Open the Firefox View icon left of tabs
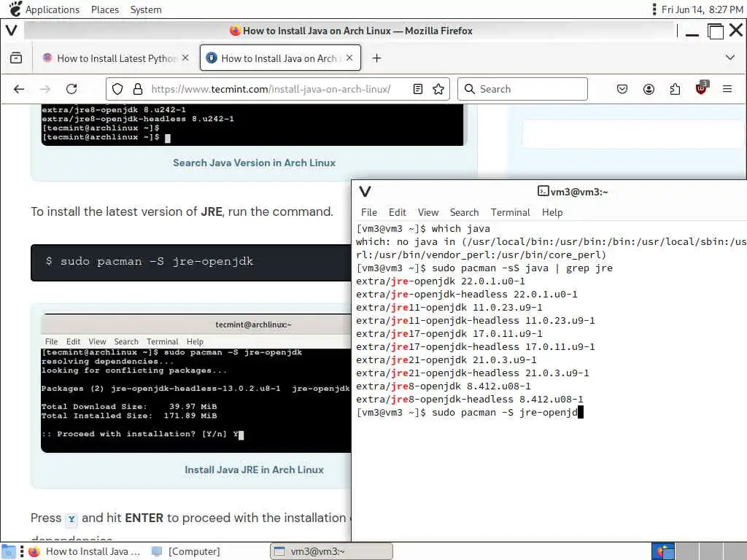 click(x=16, y=58)
